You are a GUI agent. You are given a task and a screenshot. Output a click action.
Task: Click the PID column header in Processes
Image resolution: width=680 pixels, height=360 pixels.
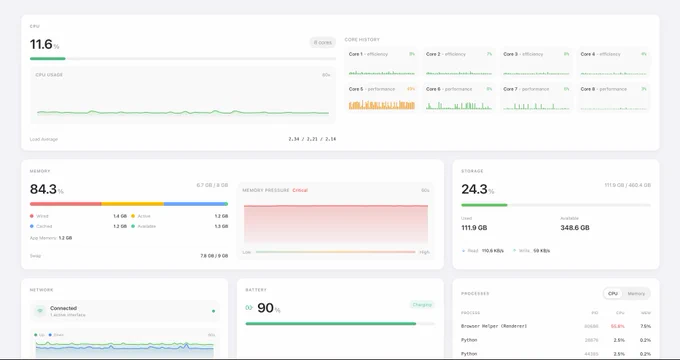point(595,313)
